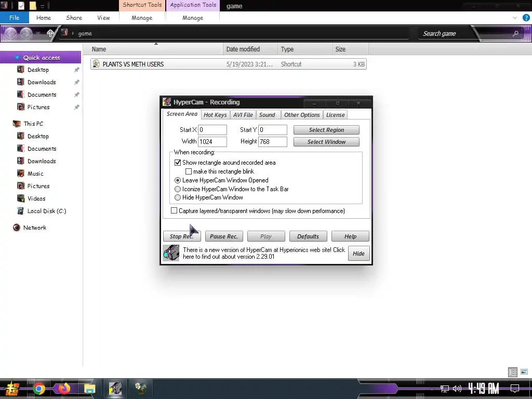Switch to Hot Keys tab
This screenshot has height=399, width=532.
[x=215, y=115]
